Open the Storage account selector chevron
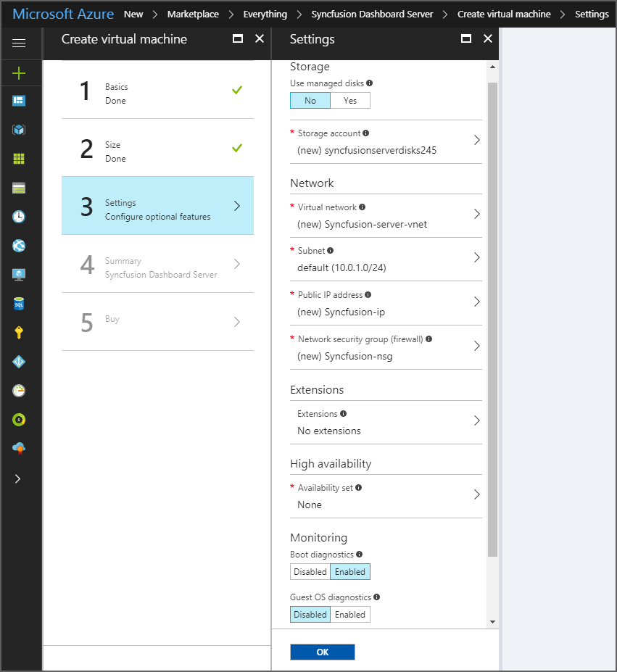Screen dimensions: 617x672 [x=476, y=140]
